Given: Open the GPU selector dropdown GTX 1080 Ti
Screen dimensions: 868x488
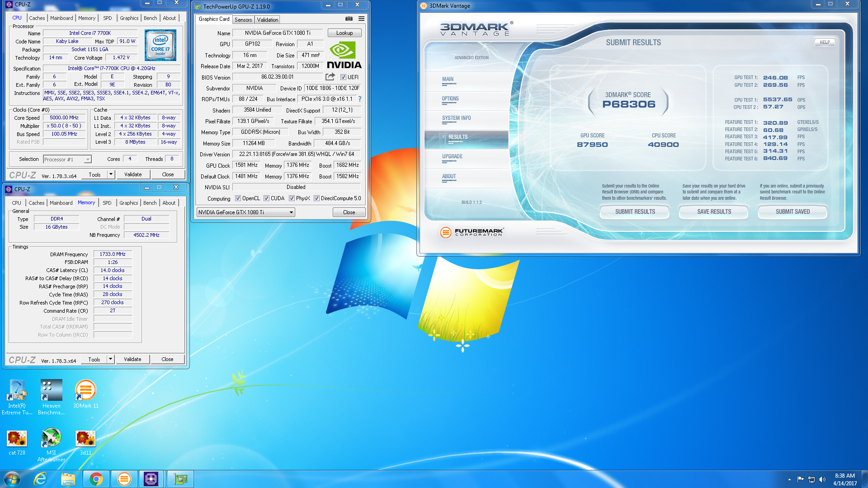Looking at the screenshot, I should [x=245, y=212].
